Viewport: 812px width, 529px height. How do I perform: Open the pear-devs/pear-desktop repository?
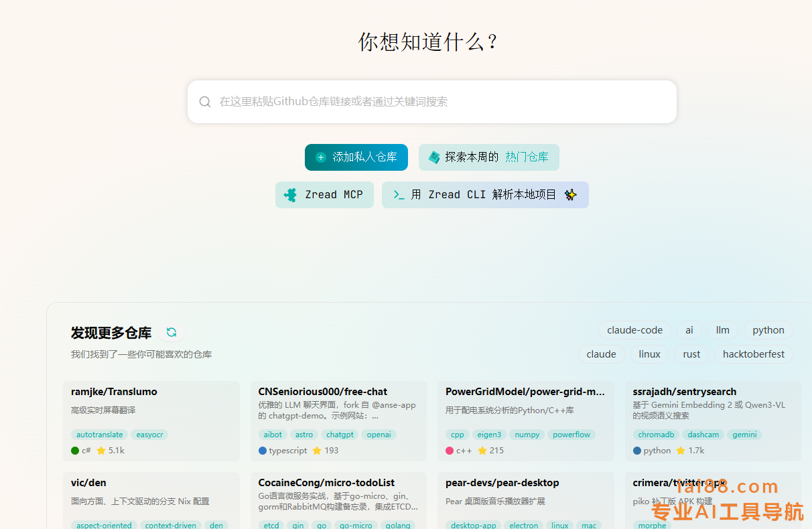pyautogui.click(x=502, y=483)
